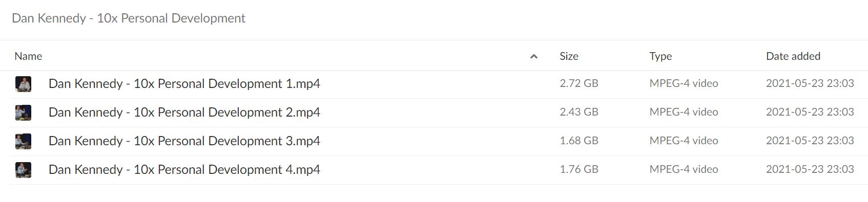868x202 pixels.
Task: Select the 1.68 GB file row size
Action: (x=579, y=141)
